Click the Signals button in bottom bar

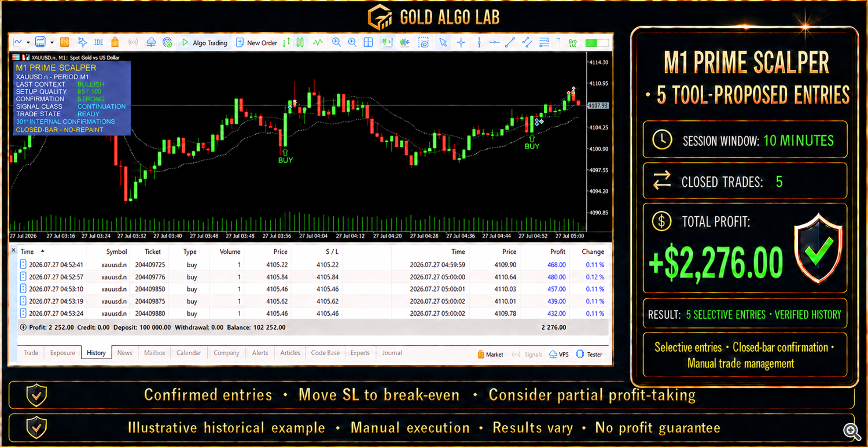(527, 354)
